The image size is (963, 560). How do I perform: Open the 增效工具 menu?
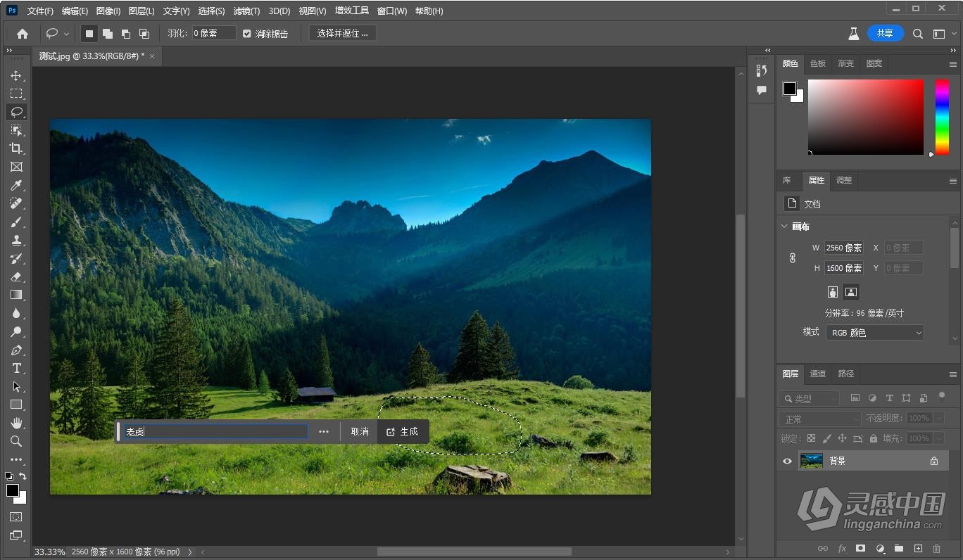[x=351, y=11]
